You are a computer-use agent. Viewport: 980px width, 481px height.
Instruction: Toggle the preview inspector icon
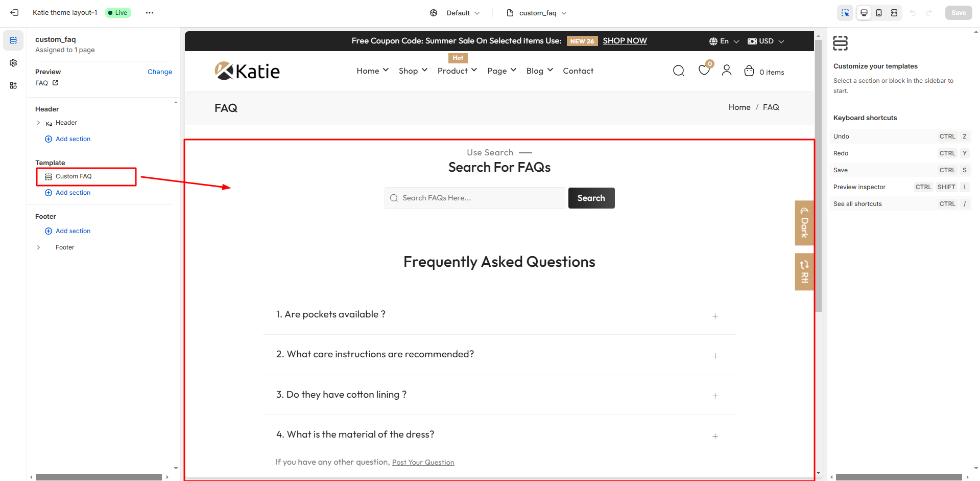click(x=845, y=13)
